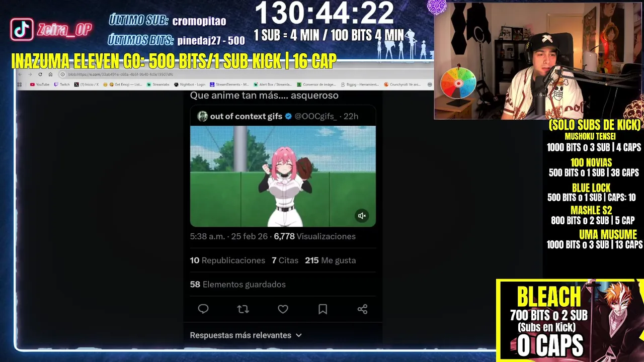Screen dimensions: 644x362
Task: Expand Respuestas más relevantes dropdown
Action: tap(246, 335)
